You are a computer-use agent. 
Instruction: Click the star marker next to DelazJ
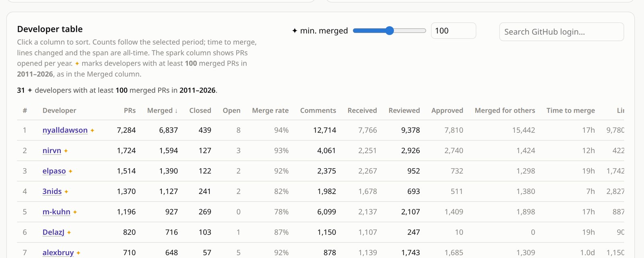69,233
